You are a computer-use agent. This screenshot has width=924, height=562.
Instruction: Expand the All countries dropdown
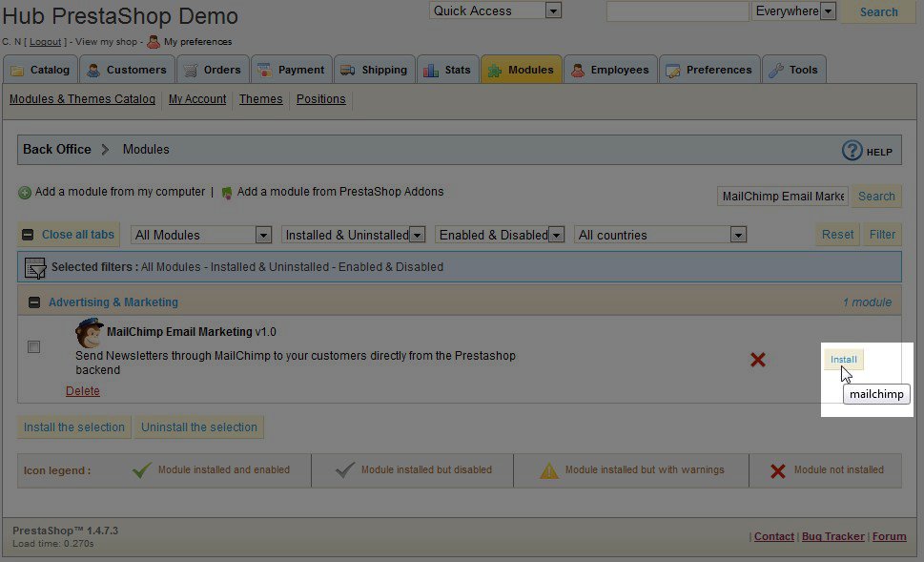[x=660, y=235]
